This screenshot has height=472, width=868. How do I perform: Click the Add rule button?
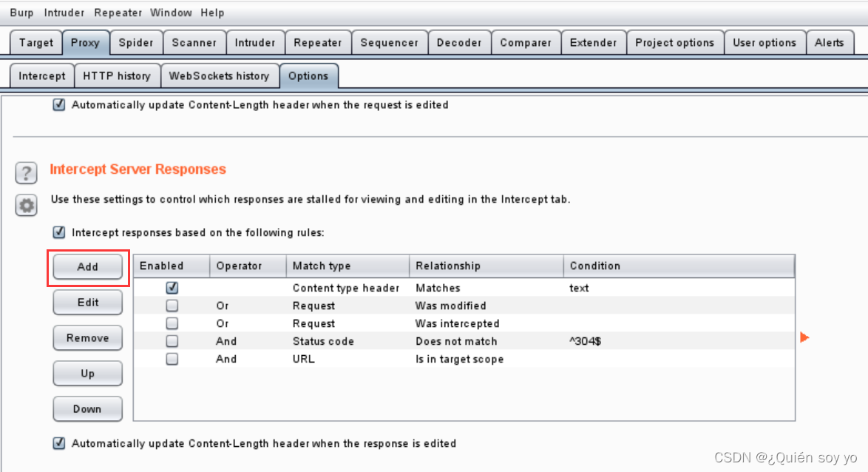[x=87, y=266]
